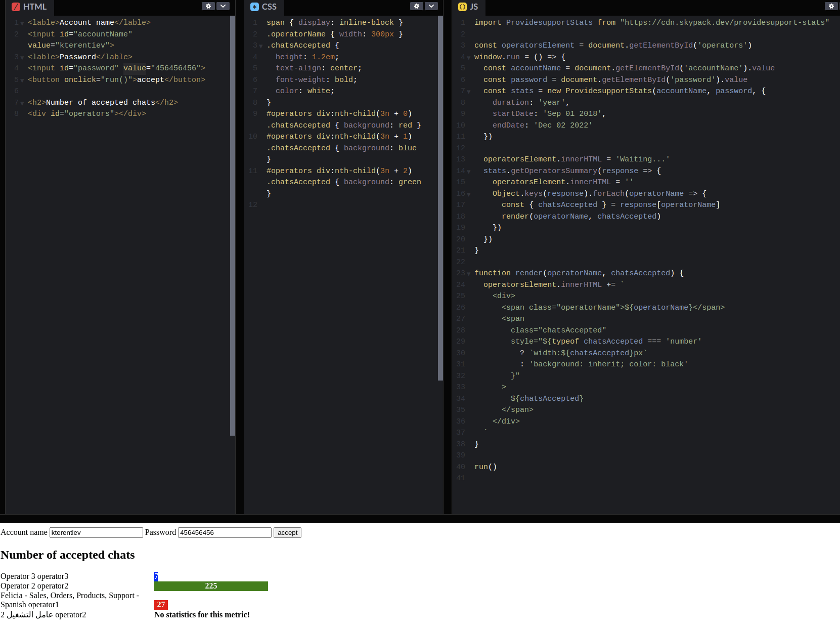Expand the HTML editor chevron dropdown menu
Image resolution: width=840 pixels, height=630 pixels.
(223, 6)
